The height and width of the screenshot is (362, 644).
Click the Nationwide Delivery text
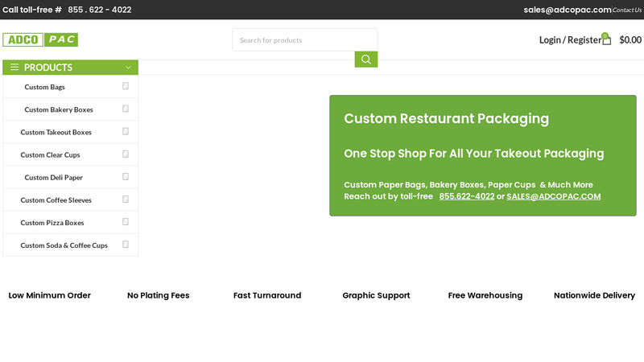594,295
